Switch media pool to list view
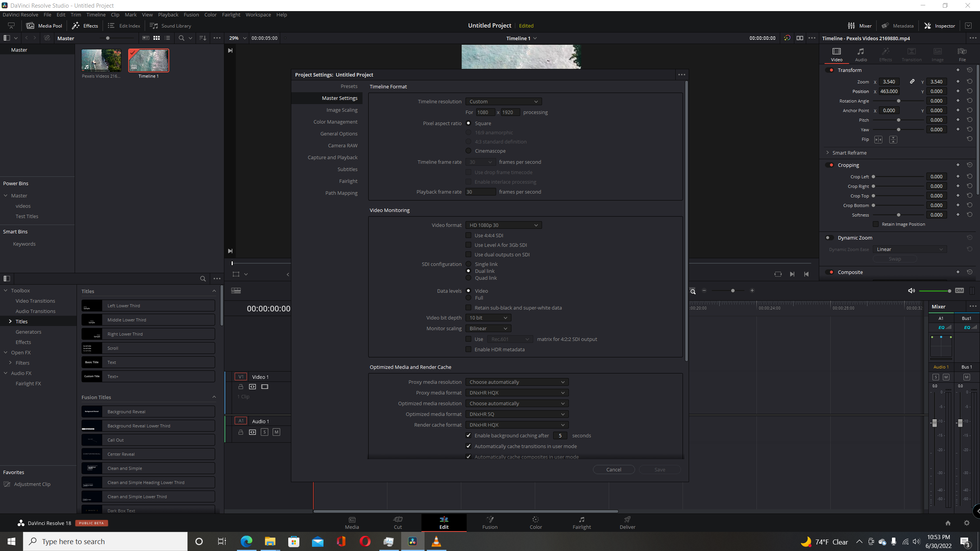This screenshot has width=980, height=551. [x=167, y=38]
